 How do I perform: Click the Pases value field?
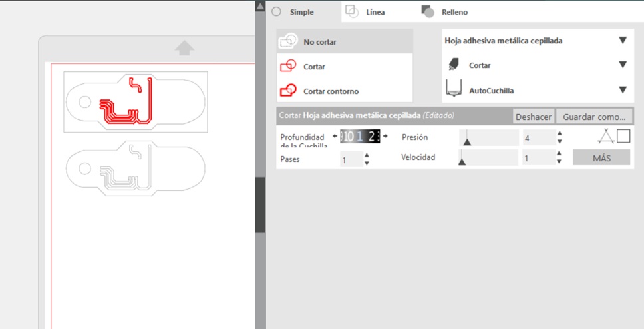[x=351, y=159]
